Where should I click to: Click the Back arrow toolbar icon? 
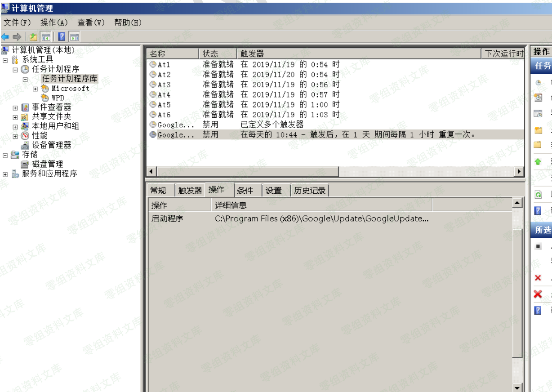click(5, 37)
